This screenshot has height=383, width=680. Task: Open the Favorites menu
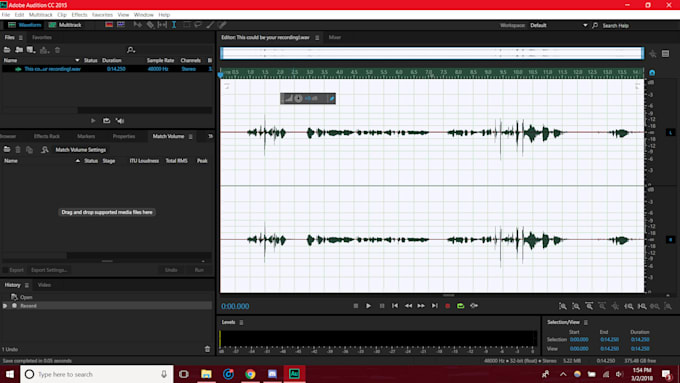102,15
